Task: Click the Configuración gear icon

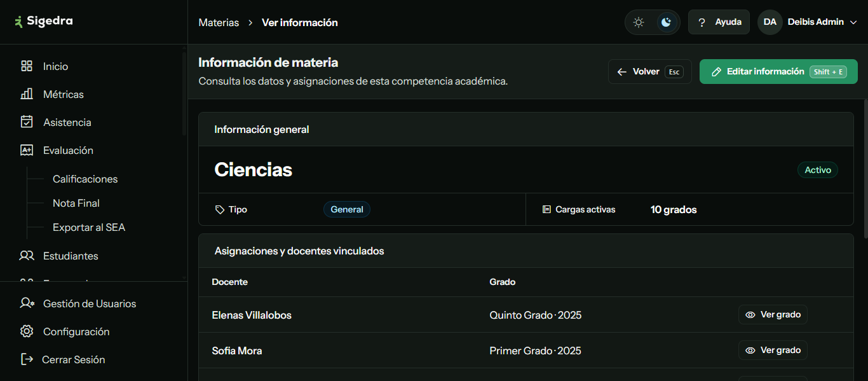Action: [27, 331]
